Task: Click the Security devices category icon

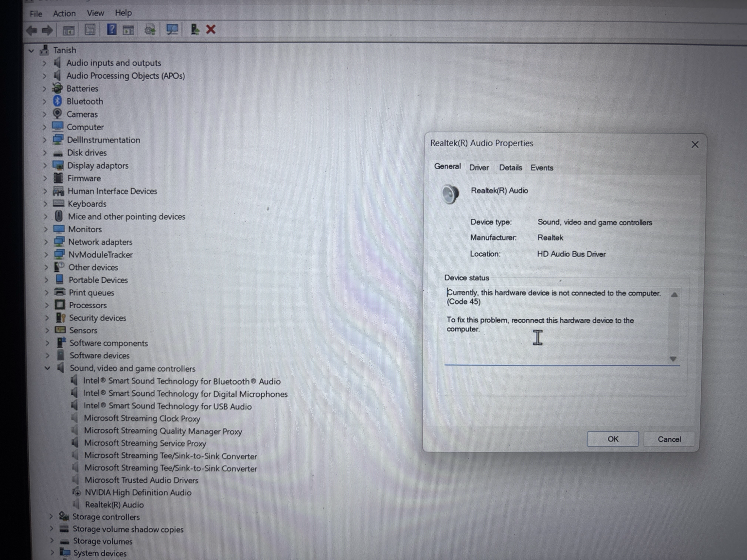Action: click(60, 317)
